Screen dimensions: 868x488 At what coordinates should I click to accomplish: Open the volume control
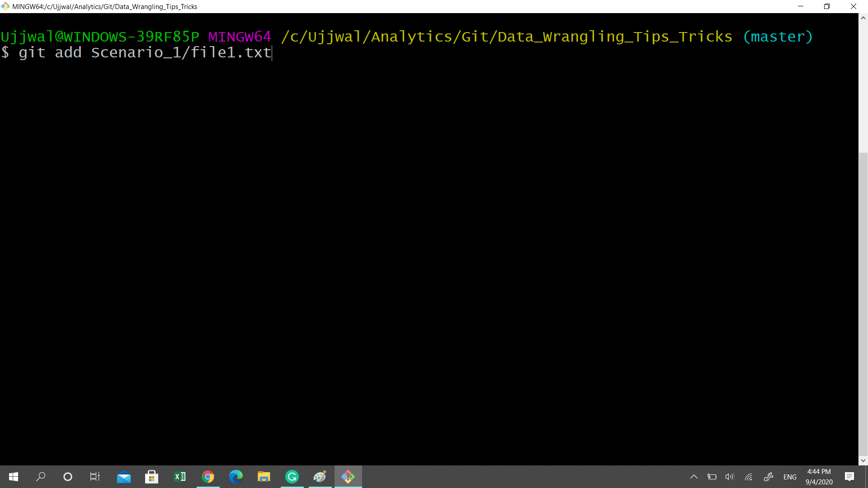(x=730, y=477)
